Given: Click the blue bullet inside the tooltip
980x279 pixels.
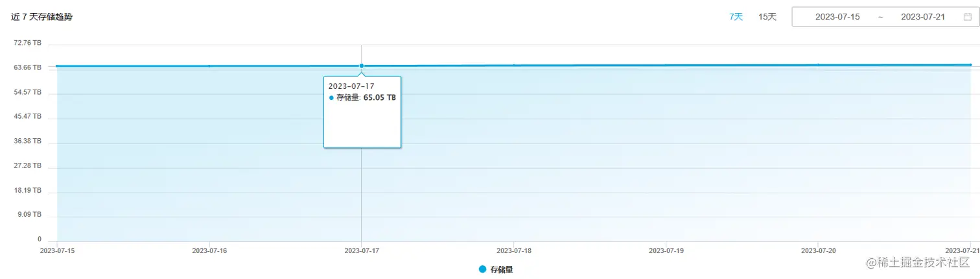Looking at the screenshot, I should tap(331, 98).
